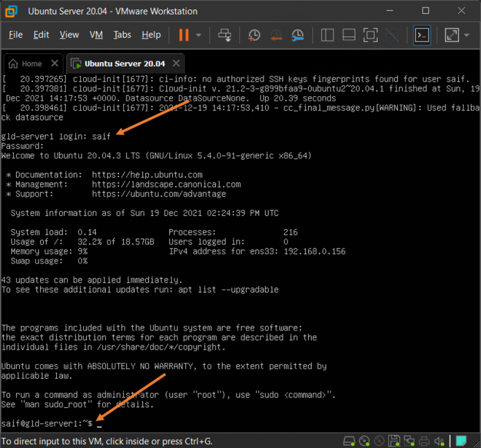Click 'Usage of /: 32.2% of 18.57GB'
The width and height of the screenshot is (481, 448).
coord(83,242)
